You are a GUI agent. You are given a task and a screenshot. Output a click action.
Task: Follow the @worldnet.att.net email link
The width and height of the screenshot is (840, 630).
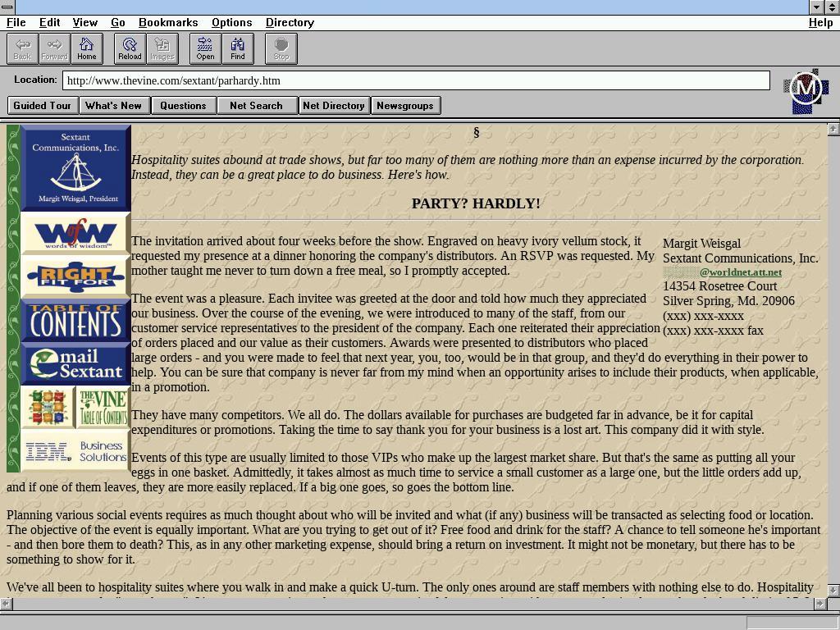point(740,272)
